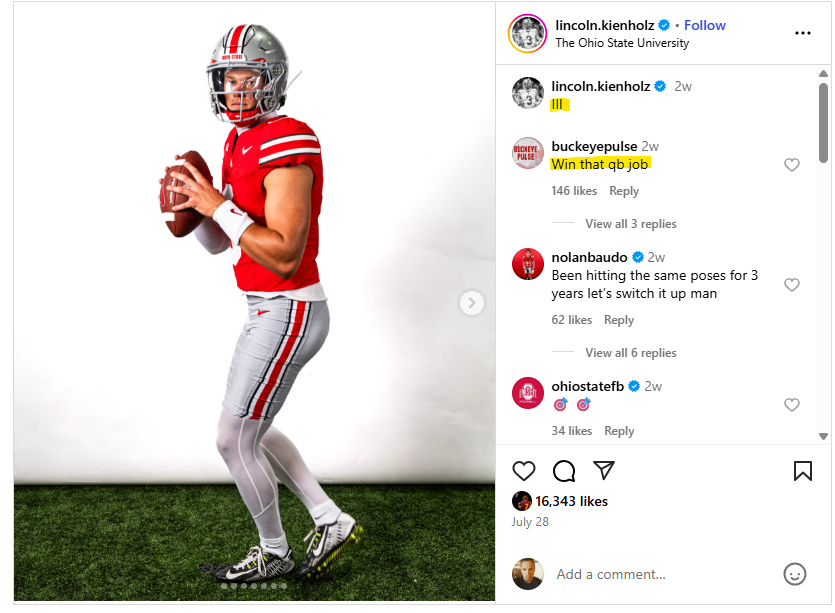
Task: Open The Ohio State University location
Action: pyautogui.click(x=622, y=43)
